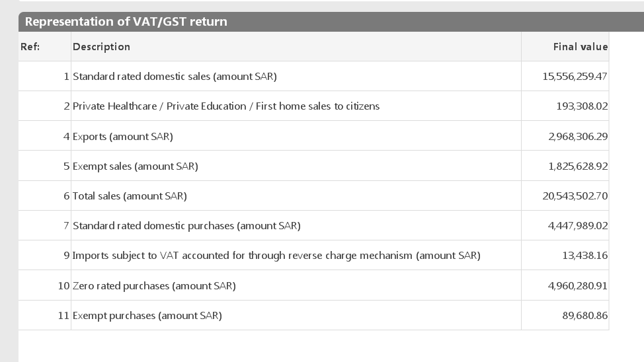Viewport: 644px width, 362px height.
Task: Click the Description column header
Action: pos(101,47)
